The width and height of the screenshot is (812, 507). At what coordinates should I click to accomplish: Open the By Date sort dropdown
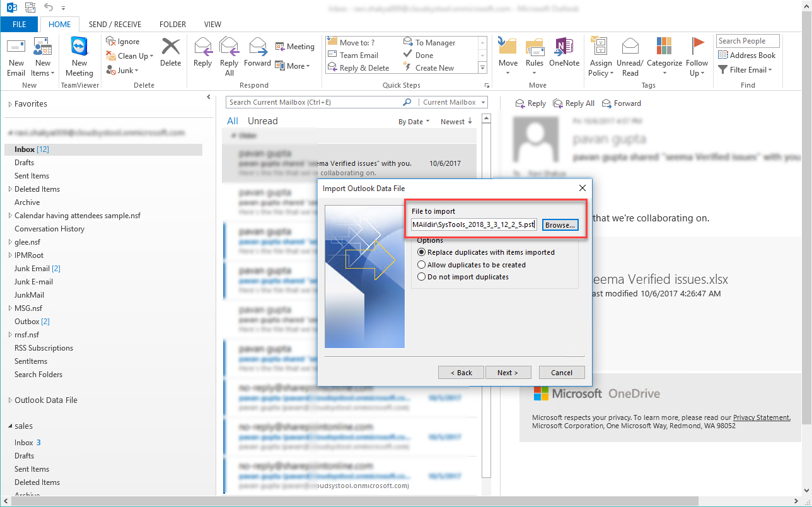click(x=414, y=122)
